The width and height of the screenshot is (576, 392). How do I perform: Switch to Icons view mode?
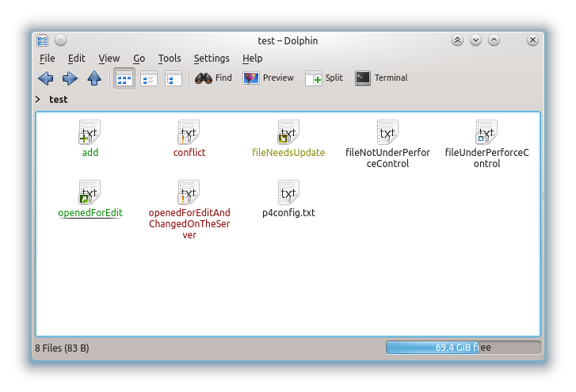(124, 78)
